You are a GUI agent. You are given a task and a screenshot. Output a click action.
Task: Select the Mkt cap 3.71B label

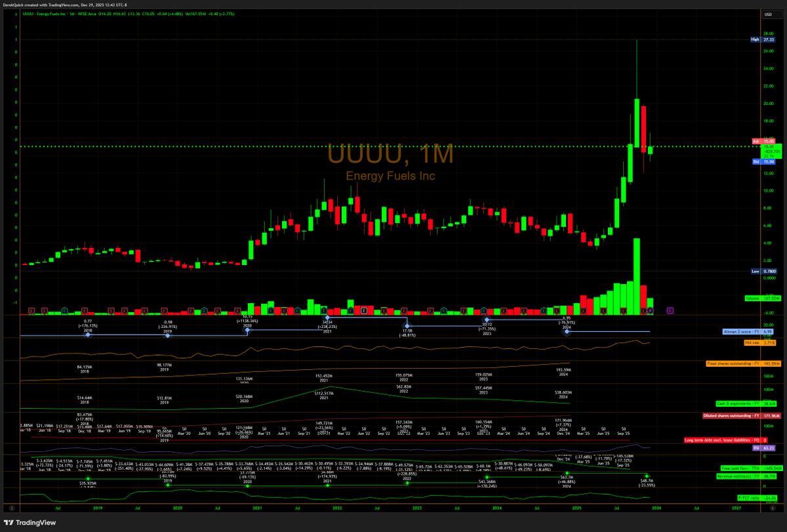coord(760,342)
